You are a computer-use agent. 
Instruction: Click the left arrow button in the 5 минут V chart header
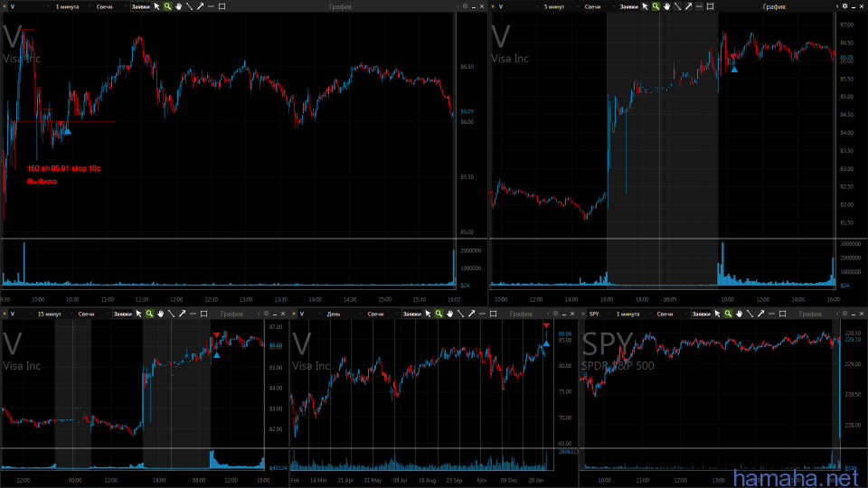[x=837, y=6]
